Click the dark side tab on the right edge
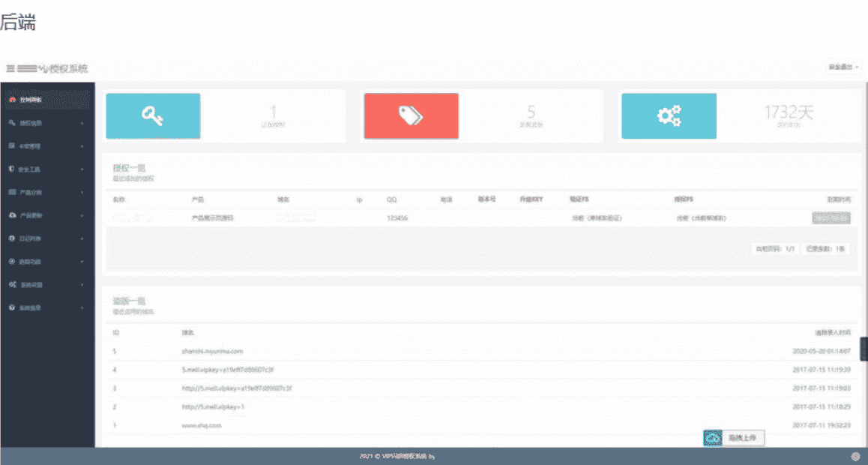 coord(864,349)
